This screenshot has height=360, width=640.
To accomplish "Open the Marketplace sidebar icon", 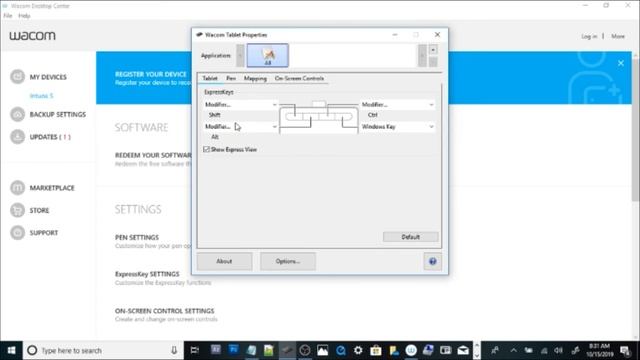I will pos(18,188).
